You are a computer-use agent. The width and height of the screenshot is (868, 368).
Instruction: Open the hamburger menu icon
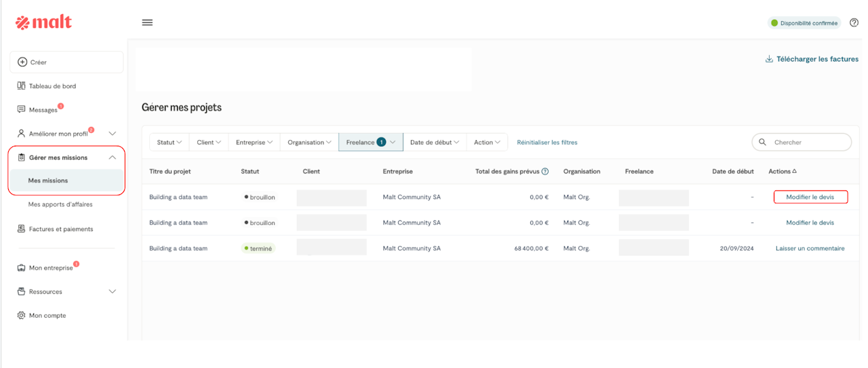pyautogui.click(x=147, y=22)
